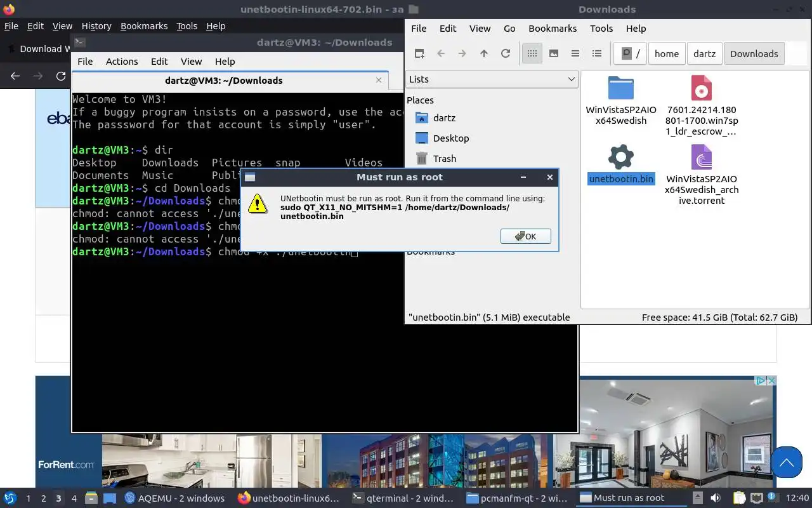Viewport: 812px width, 508px height.
Task: Select the 7601.24214 win7sp1 disc image file
Action: [702, 88]
